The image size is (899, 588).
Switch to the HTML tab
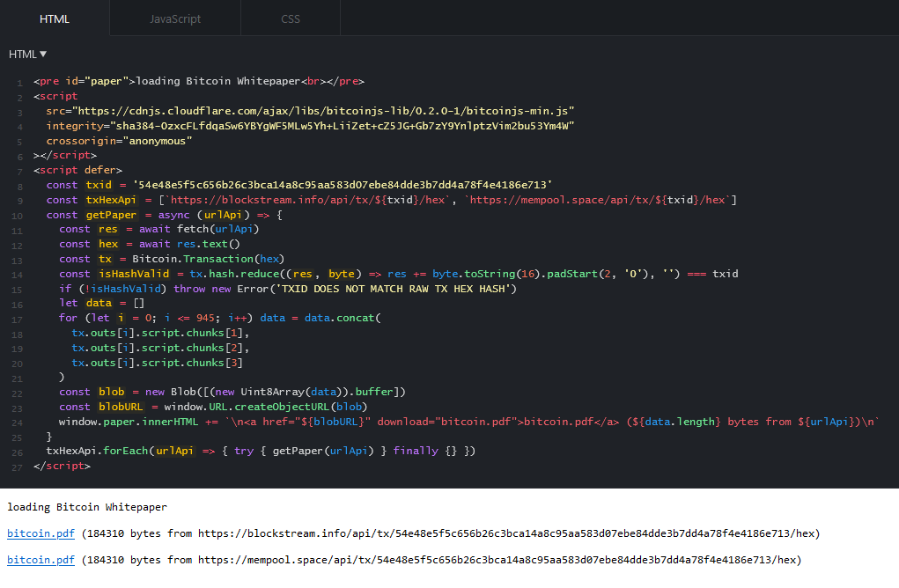coord(55,18)
